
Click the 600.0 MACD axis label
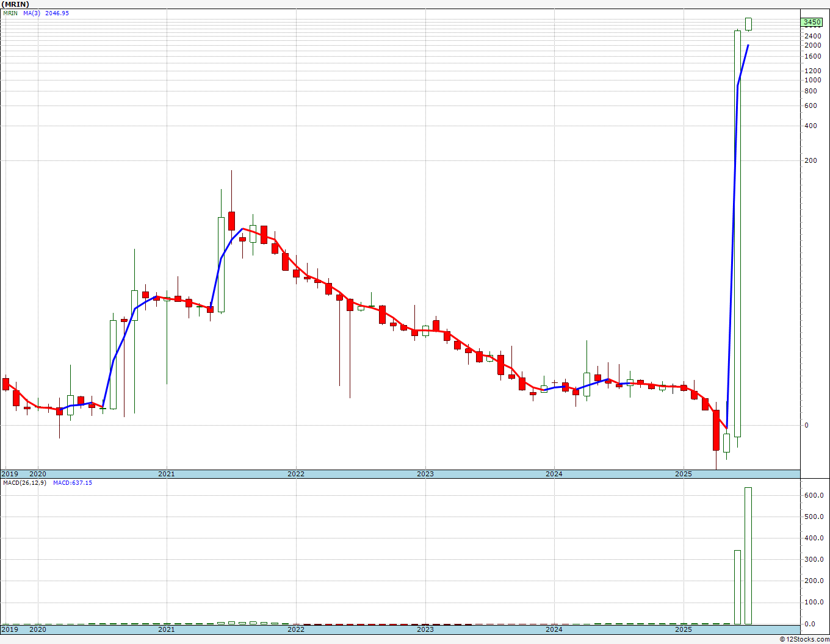click(814, 495)
